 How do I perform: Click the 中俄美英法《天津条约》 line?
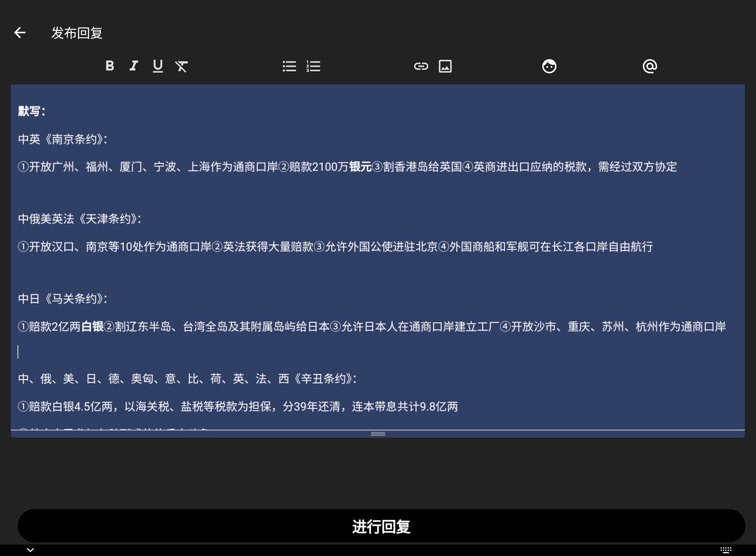[80, 219]
